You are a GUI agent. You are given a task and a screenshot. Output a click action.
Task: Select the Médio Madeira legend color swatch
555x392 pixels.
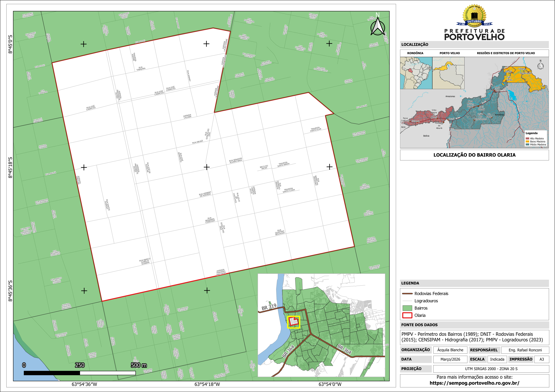click(527, 144)
